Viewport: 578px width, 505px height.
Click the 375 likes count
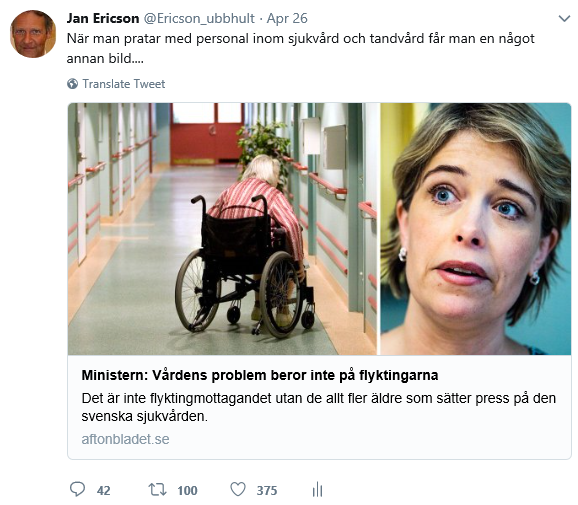(x=267, y=491)
